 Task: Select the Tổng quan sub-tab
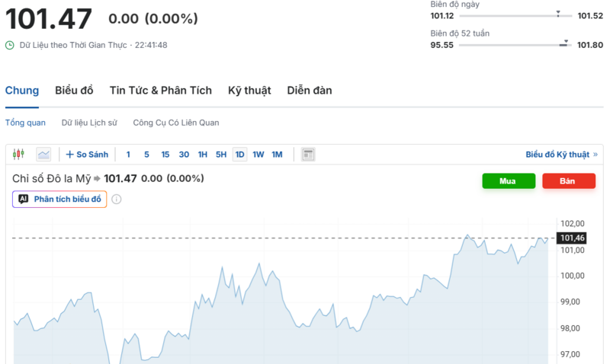click(x=25, y=123)
